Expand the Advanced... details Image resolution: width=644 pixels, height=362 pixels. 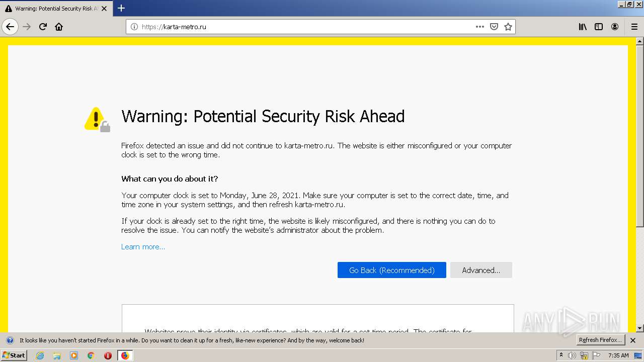coord(481,270)
